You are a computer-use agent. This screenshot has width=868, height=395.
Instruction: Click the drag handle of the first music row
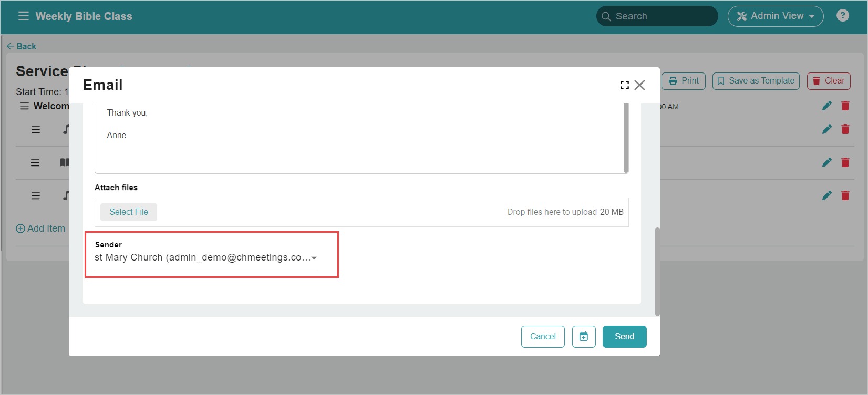(36, 130)
